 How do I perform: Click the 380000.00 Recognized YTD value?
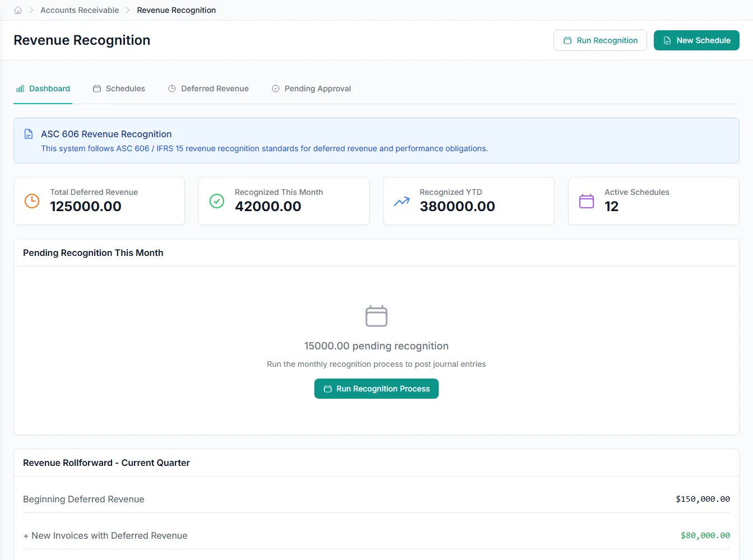click(457, 207)
